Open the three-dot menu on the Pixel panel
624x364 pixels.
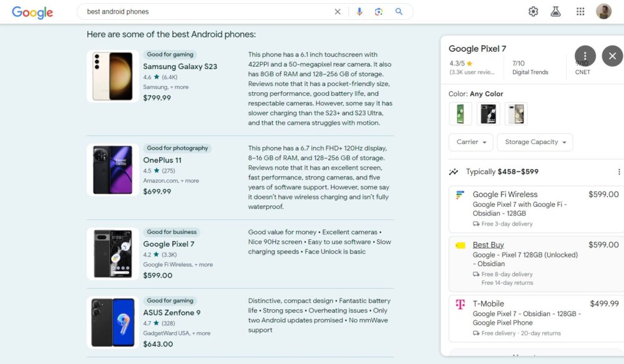(x=585, y=56)
